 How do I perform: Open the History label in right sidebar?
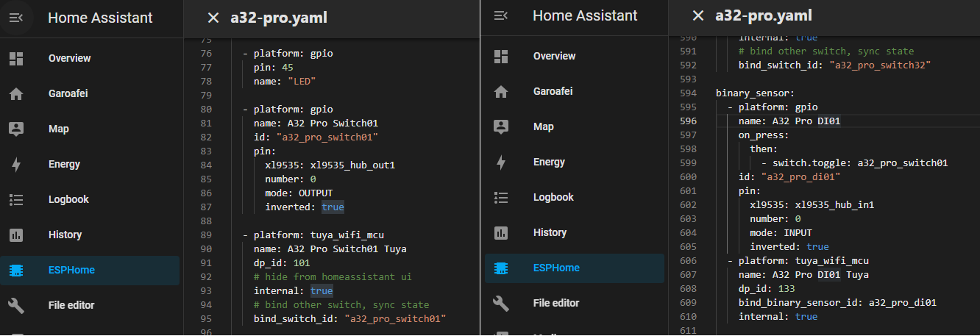click(x=550, y=232)
